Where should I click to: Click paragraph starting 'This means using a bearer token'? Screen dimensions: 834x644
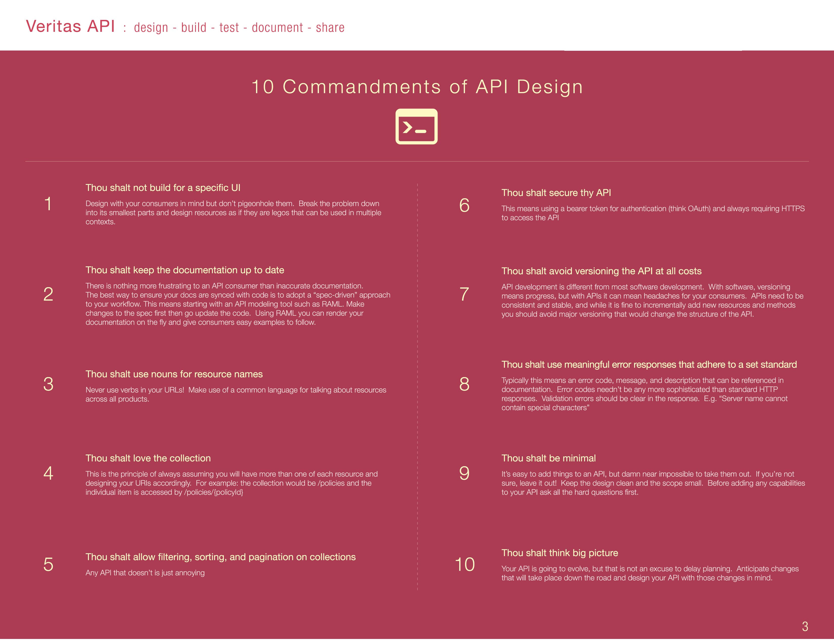pos(653,213)
